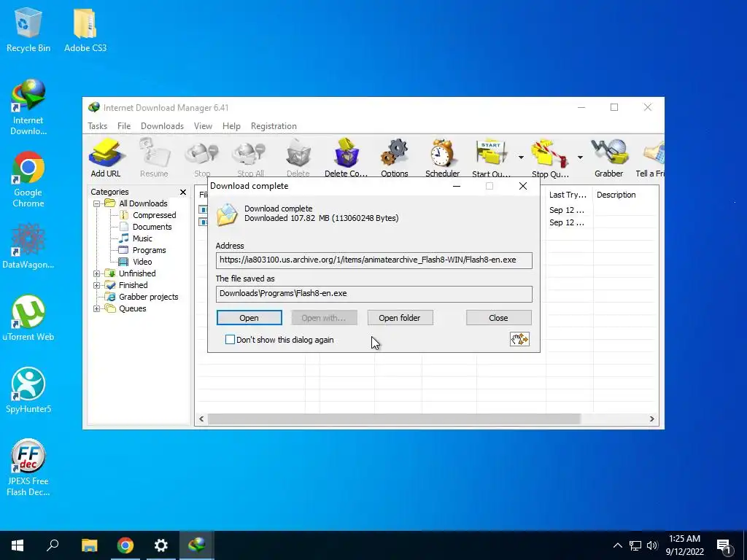
Task: Click the IDM taskbar icon
Action: pos(197,545)
